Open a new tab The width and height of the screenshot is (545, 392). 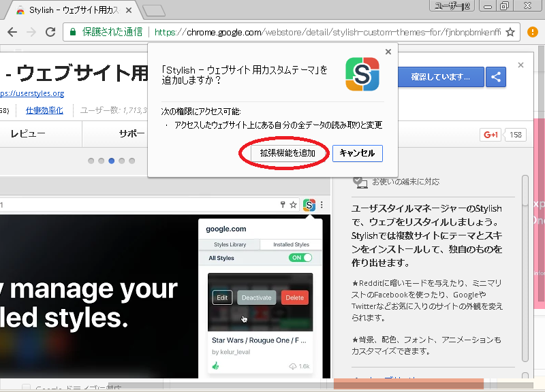[x=154, y=11]
